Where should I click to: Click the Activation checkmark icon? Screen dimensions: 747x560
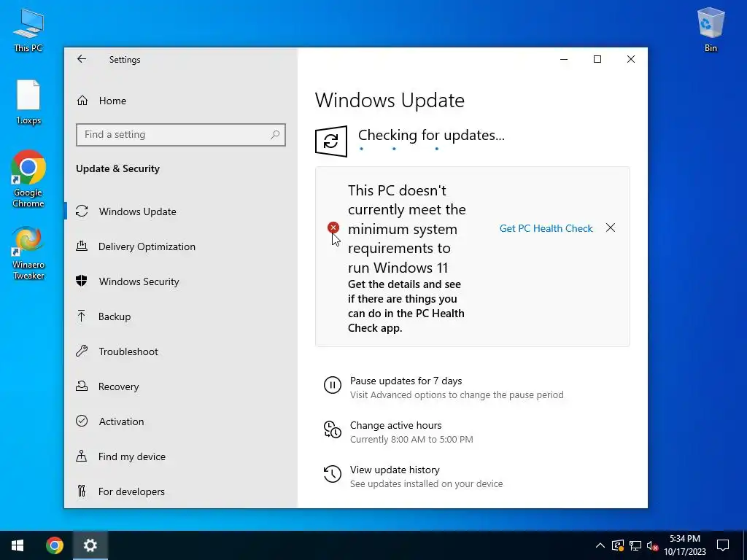(x=82, y=421)
